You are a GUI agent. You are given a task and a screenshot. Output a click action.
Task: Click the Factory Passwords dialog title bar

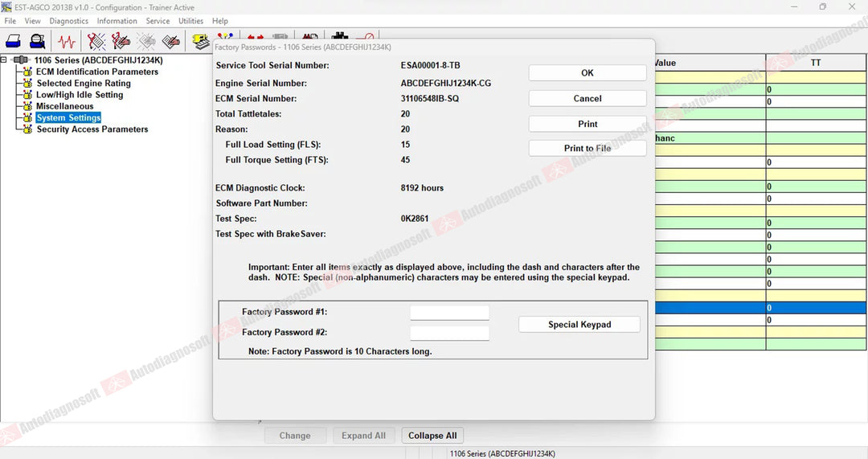(x=433, y=47)
